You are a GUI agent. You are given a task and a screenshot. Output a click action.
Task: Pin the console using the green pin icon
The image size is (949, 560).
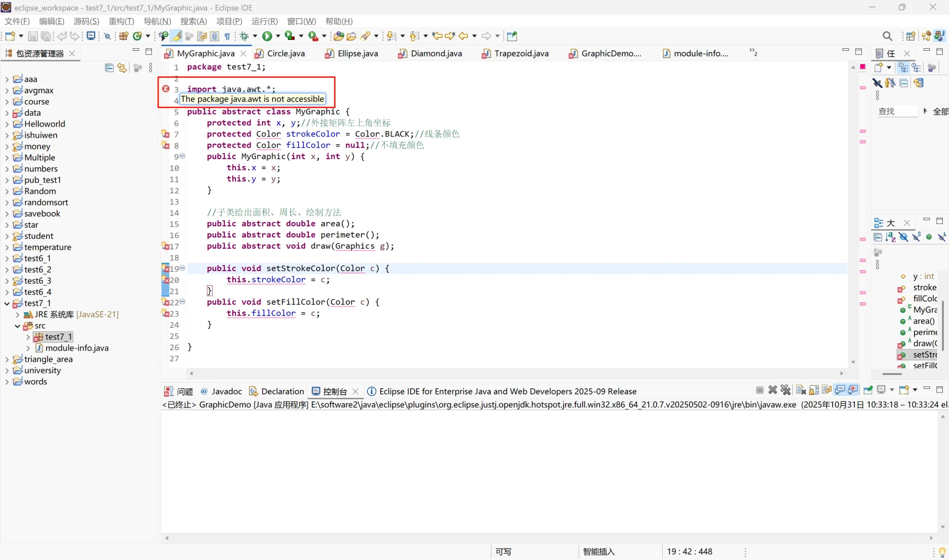tap(868, 390)
